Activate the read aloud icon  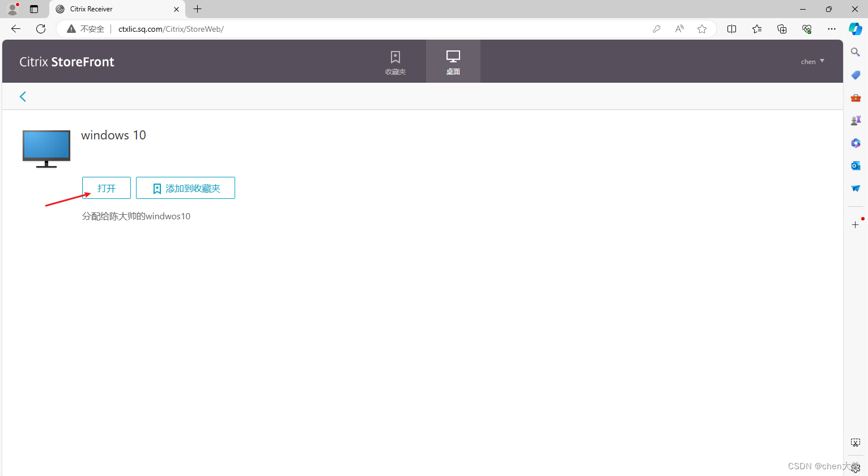(679, 29)
